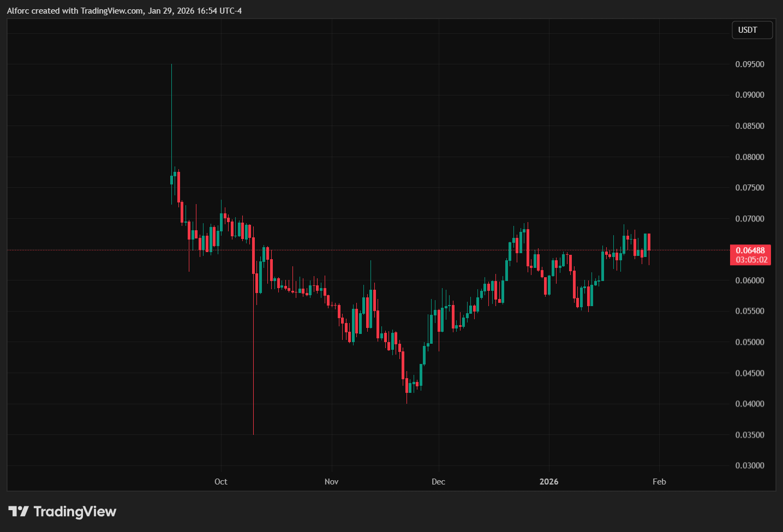Click the 0.07000 price axis label

[x=750, y=219]
